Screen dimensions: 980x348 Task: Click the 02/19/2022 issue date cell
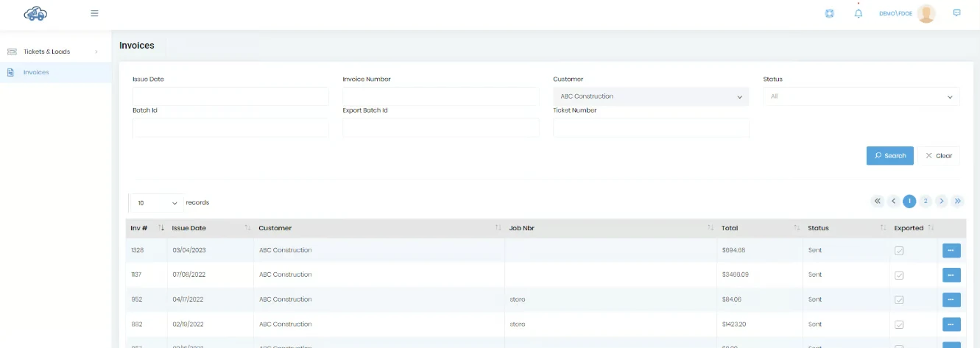click(211, 324)
